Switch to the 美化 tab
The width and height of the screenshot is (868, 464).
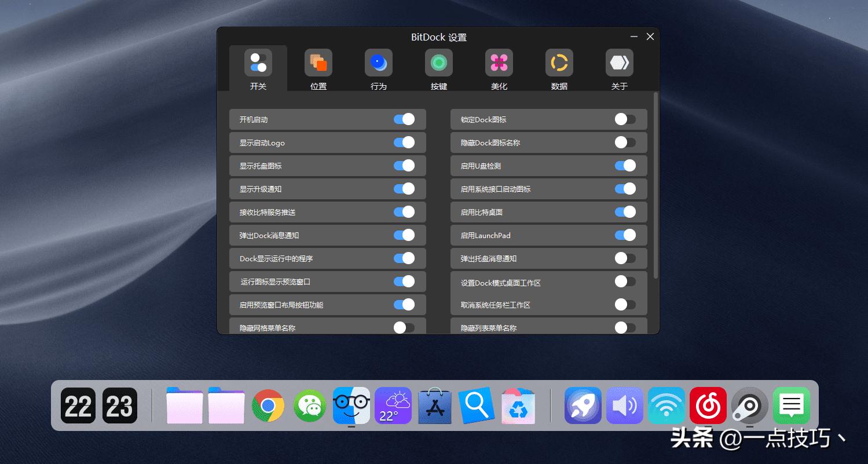(x=499, y=68)
